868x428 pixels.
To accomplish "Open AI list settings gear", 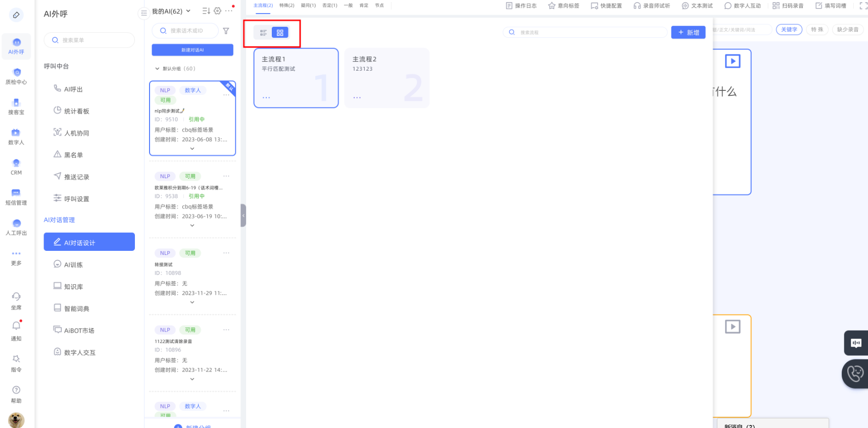I will pyautogui.click(x=218, y=11).
